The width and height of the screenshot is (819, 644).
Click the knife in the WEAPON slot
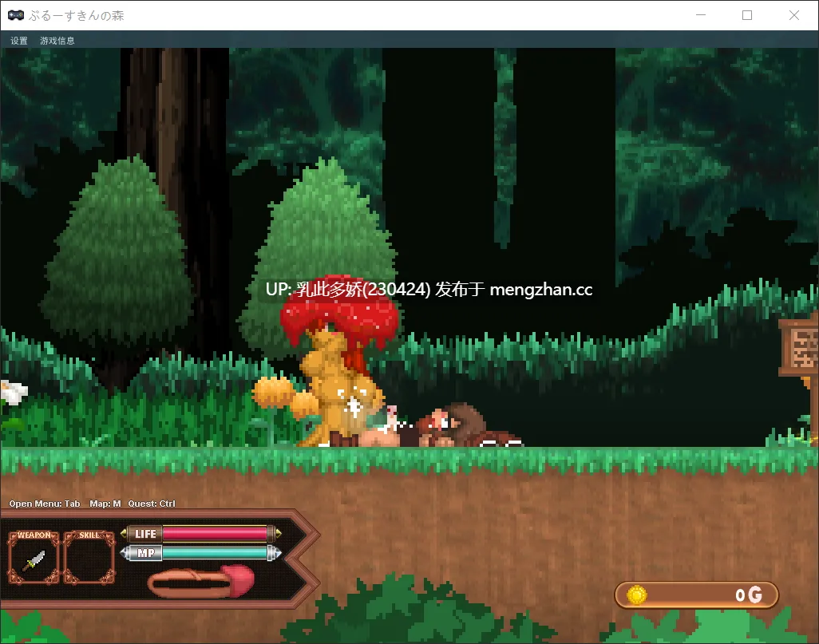(x=34, y=561)
